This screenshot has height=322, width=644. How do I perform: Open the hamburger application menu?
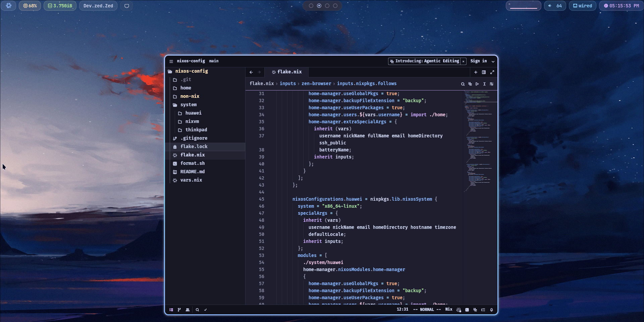click(171, 61)
